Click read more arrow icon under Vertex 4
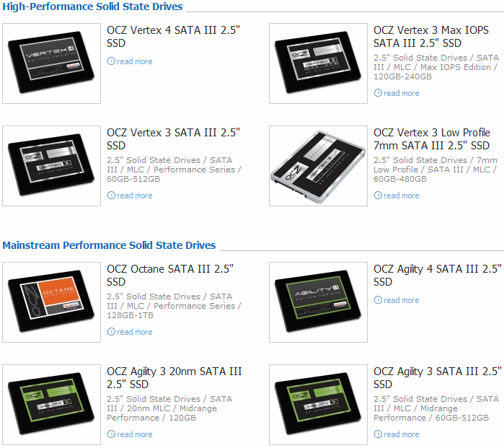Viewport: 504px width, 448px height. [x=111, y=61]
